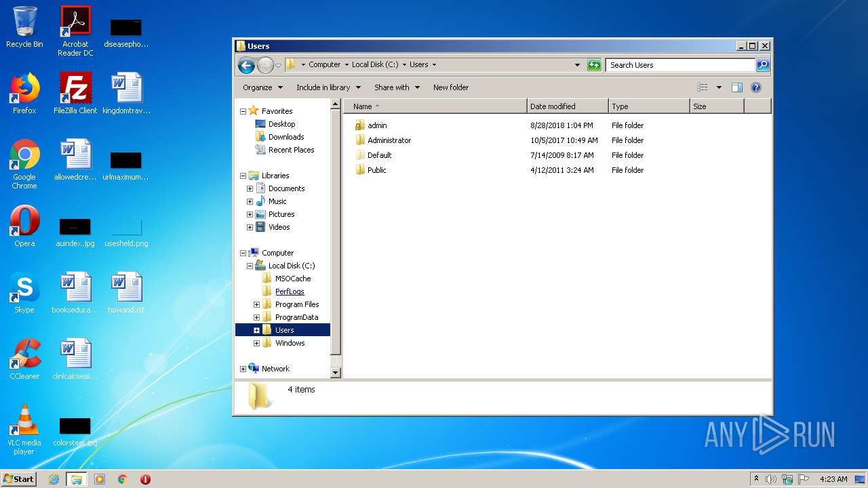This screenshot has height=488, width=868.
Task: Click navigation pane scroll down arrow
Action: [x=335, y=372]
